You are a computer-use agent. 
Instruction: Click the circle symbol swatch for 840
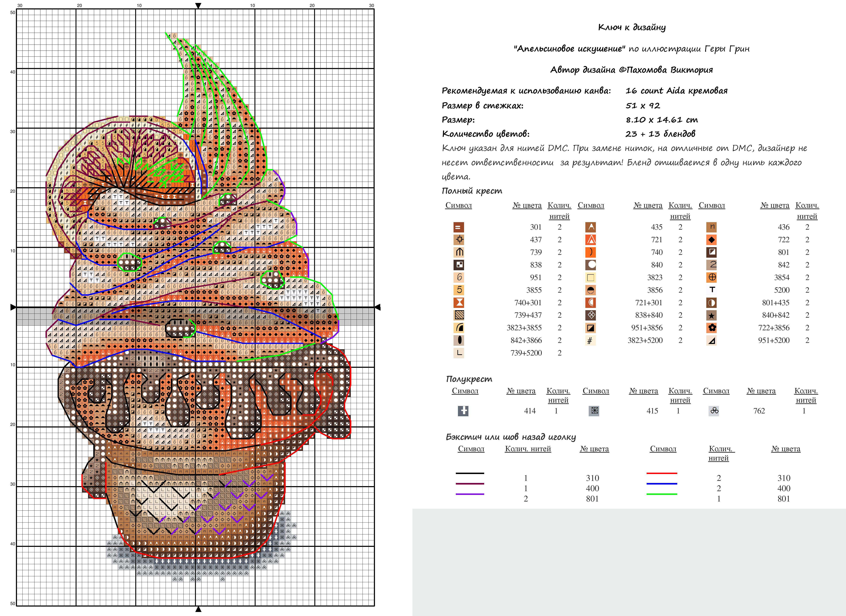(x=590, y=265)
